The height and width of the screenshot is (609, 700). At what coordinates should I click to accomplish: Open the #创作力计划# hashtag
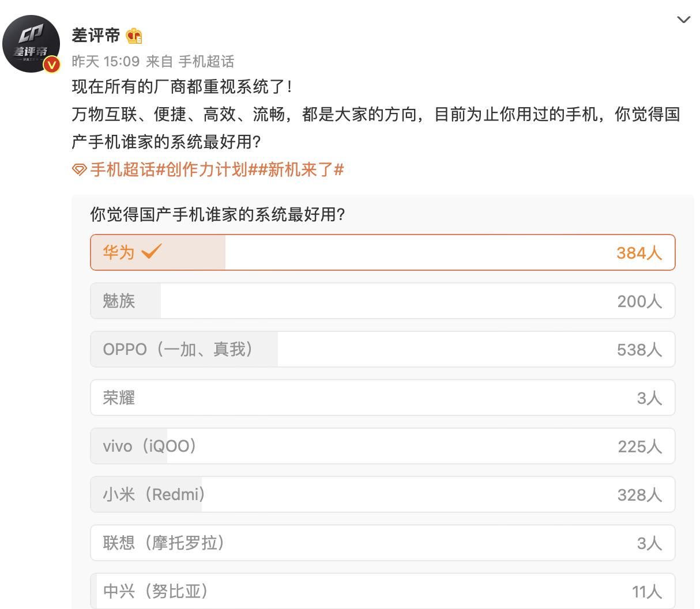[206, 169]
